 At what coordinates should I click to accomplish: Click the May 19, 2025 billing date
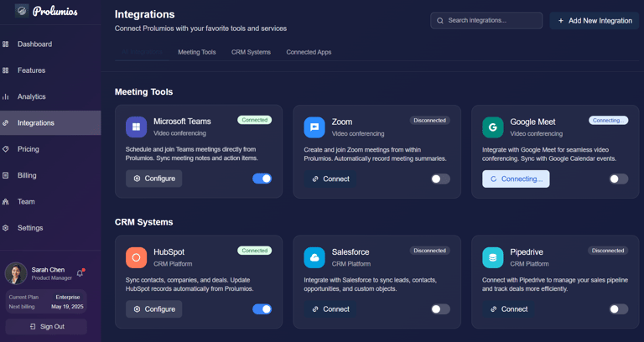tap(67, 307)
